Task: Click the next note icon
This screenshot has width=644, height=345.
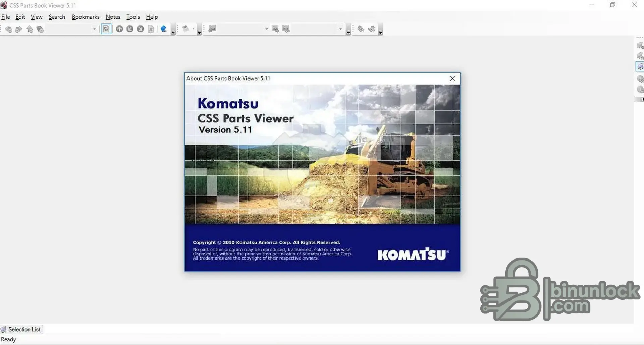Action: tap(275, 29)
